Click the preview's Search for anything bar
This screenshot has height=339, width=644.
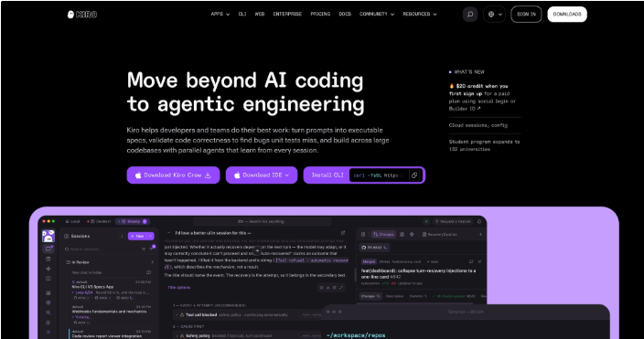point(262,221)
